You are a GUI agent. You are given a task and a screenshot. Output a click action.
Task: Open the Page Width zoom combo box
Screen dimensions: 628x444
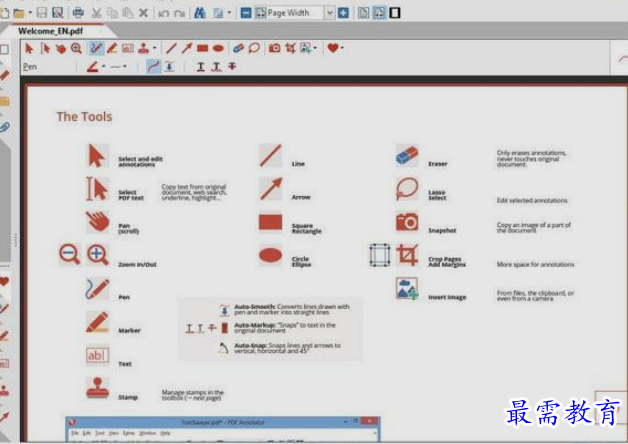[x=294, y=13]
